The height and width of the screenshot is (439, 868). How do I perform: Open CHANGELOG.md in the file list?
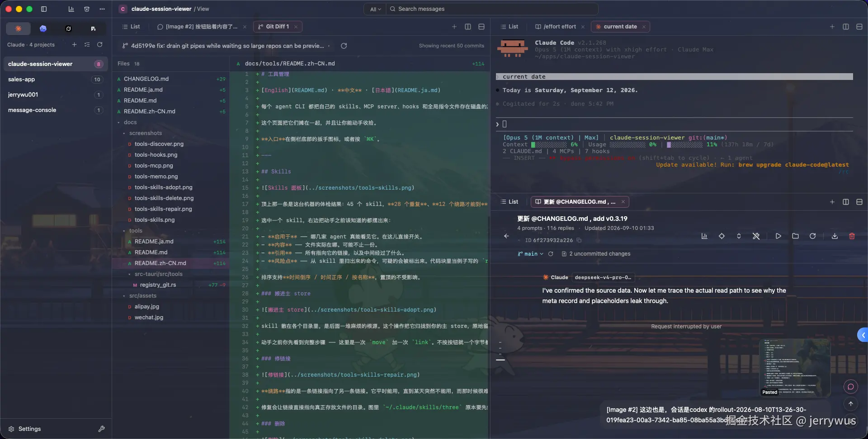(x=171, y=79)
